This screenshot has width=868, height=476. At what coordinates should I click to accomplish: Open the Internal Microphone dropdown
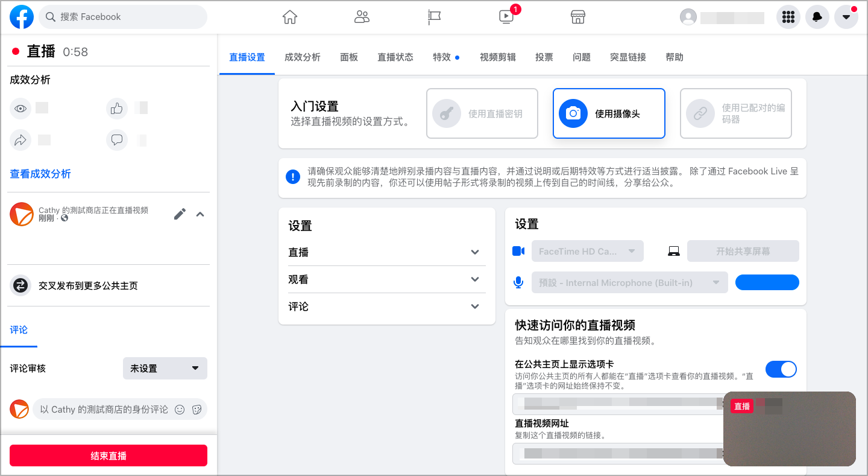tap(630, 282)
